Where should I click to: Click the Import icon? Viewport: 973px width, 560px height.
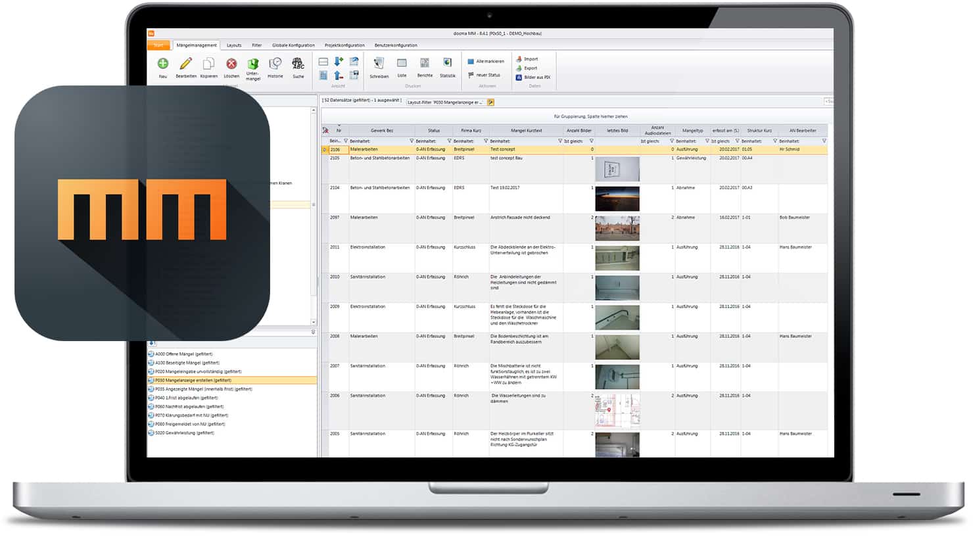click(x=519, y=59)
